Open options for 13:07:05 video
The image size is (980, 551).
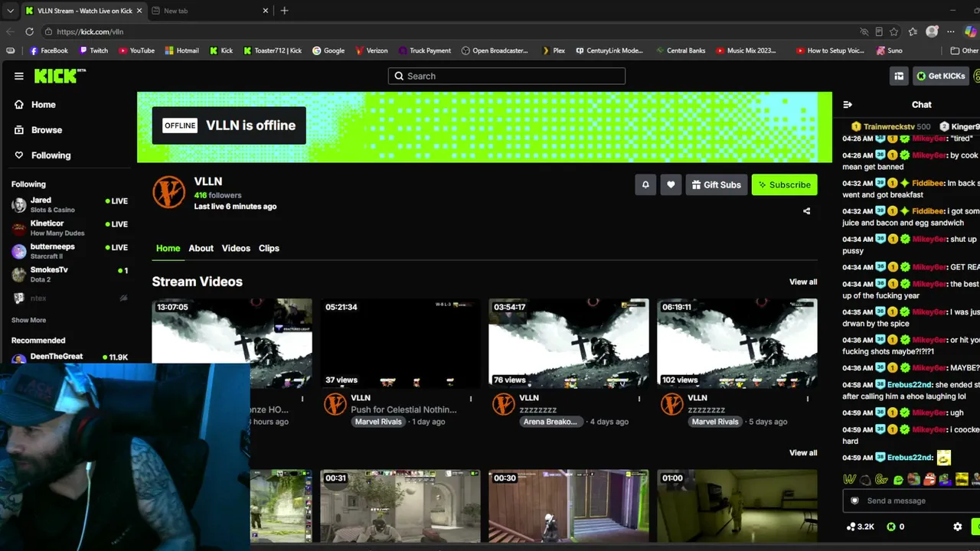(302, 399)
